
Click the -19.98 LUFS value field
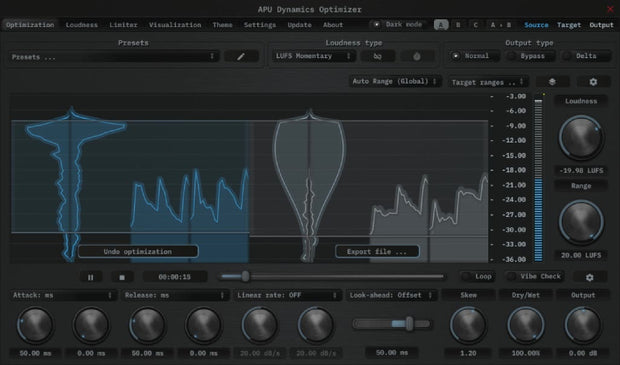click(581, 170)
